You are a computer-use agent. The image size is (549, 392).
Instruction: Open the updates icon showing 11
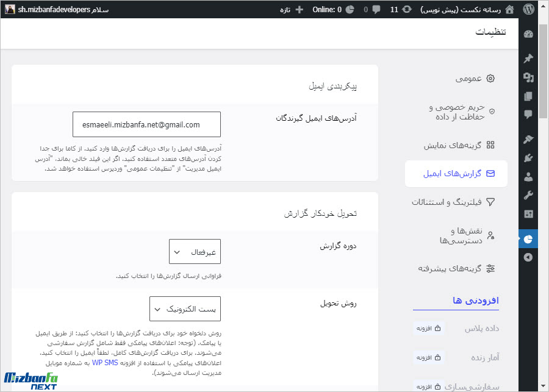click(x=406, y=10)
